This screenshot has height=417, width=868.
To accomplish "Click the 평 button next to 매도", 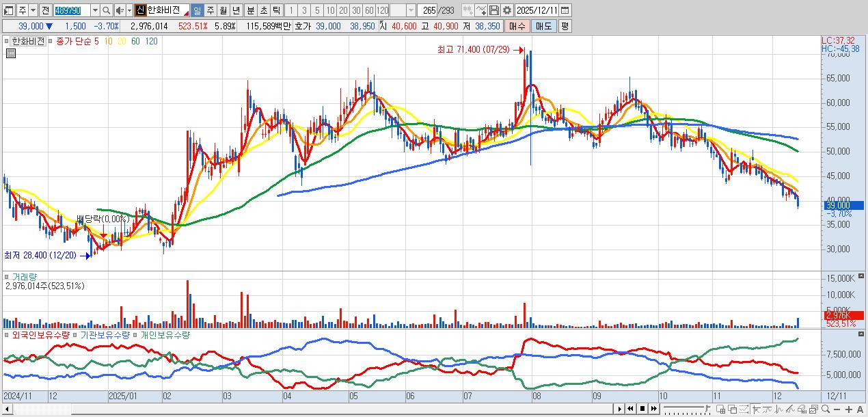I will pyautogui.click(x=565, y=26).
